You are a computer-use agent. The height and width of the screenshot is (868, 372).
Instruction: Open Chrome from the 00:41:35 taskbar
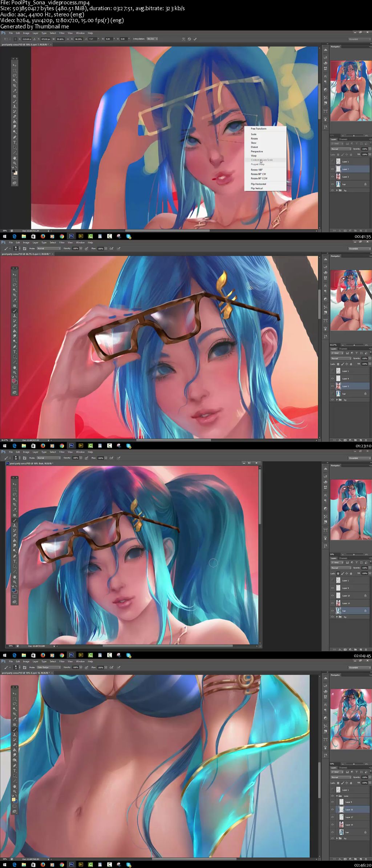[x=62, y=236]
